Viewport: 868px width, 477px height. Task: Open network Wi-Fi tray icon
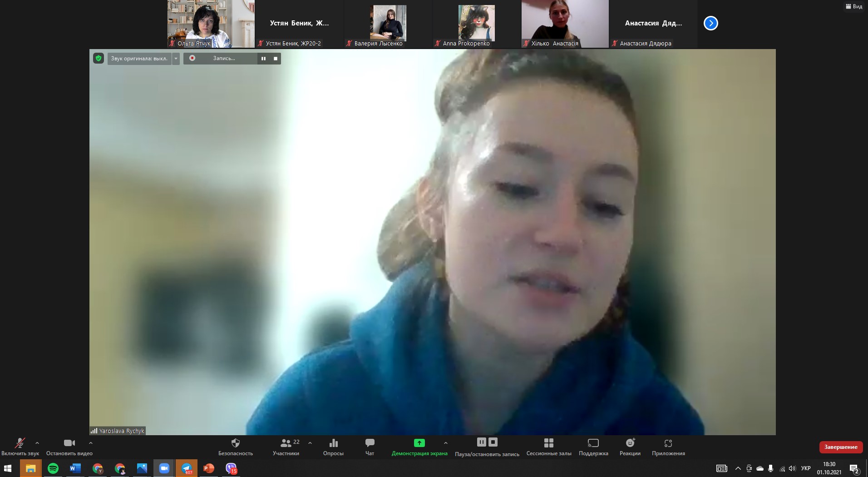click(782, 468)
